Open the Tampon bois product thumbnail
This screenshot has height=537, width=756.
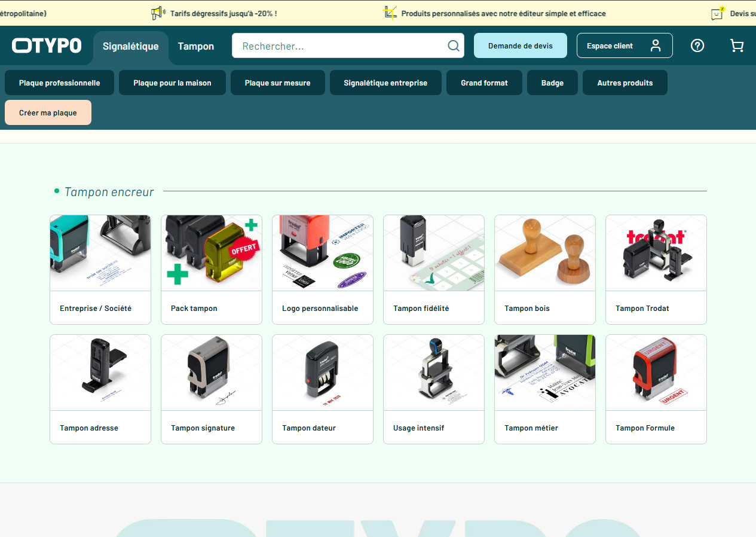pyautogui.click(x=544, y=253)
